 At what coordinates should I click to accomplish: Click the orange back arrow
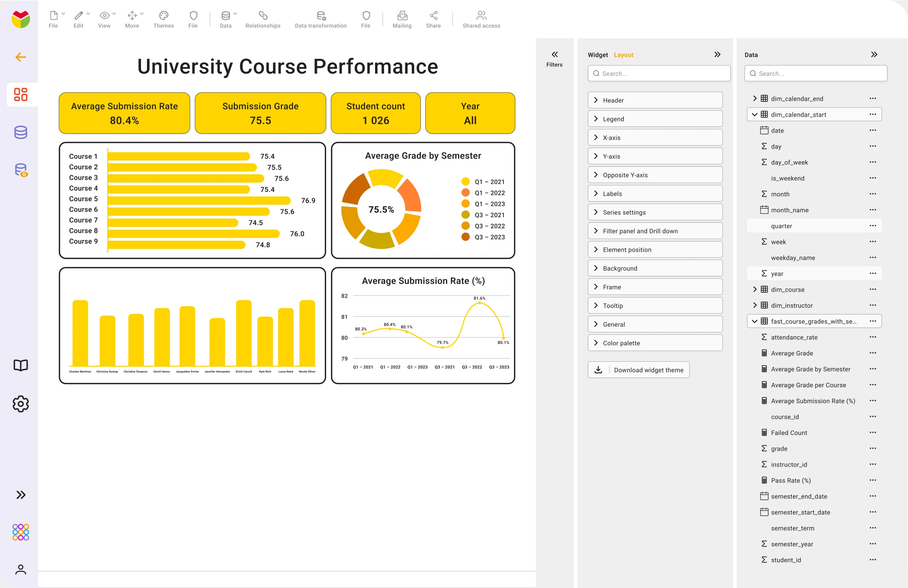pos(21,57)
